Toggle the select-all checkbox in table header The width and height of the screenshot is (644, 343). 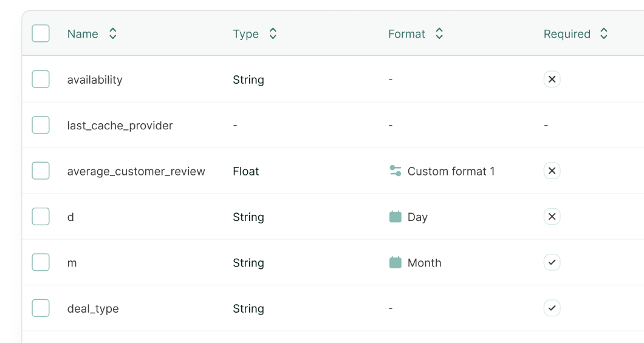[x=41, y=33]
